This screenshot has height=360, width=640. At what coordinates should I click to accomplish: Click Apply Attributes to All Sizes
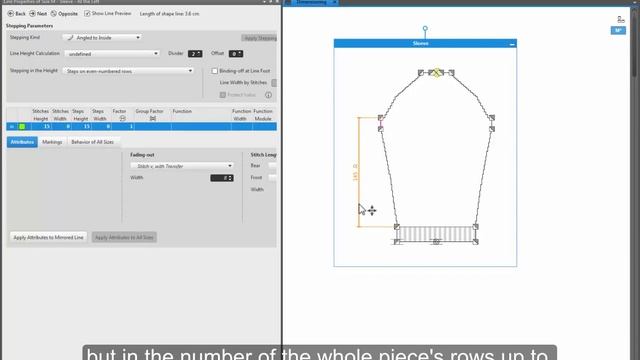[124, 237]
